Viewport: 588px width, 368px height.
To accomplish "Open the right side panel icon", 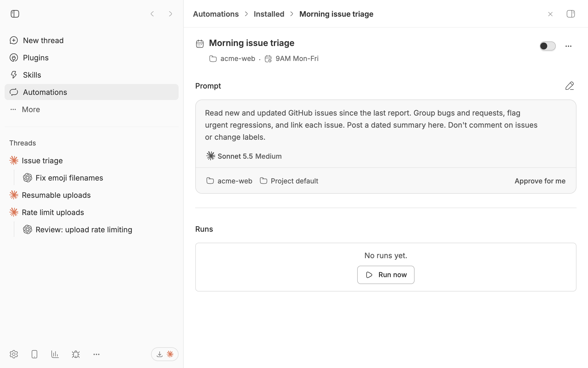I will click(570, 14).
